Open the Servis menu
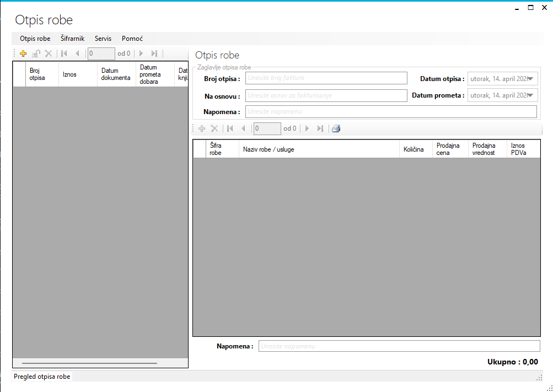The height and width of the screenshot is (392, 553). [103, 39]
